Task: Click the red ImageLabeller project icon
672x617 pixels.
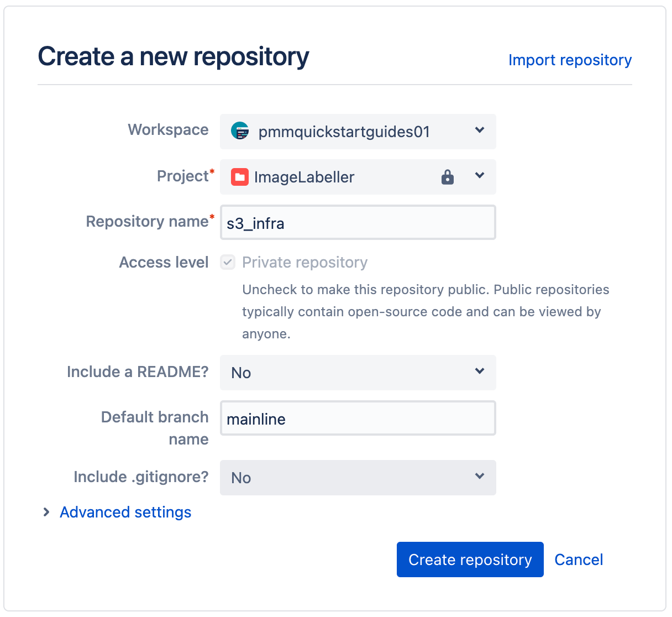Action: [240, 176]
